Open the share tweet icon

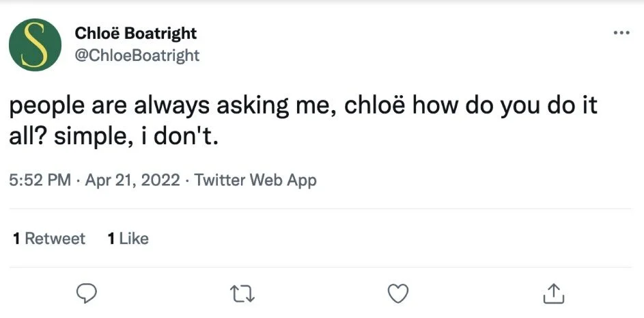click(553, 293)
